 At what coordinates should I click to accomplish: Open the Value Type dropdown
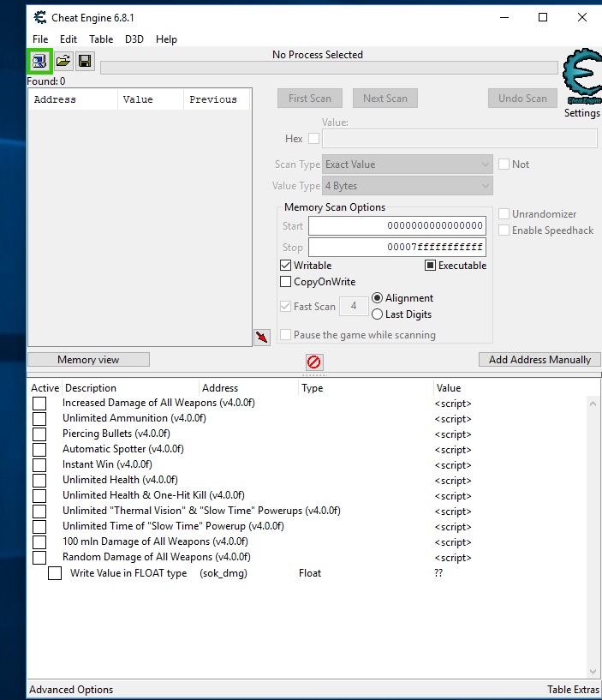[408, 186]
